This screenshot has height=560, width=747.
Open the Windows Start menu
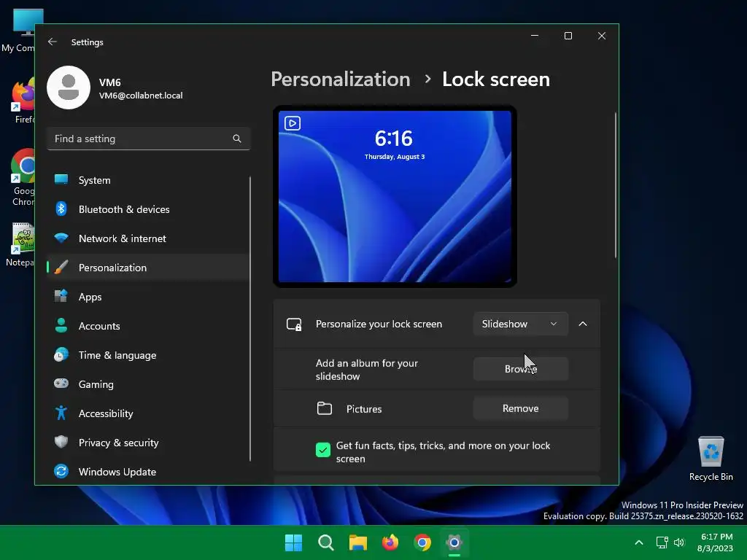click(x=293, y=542)
